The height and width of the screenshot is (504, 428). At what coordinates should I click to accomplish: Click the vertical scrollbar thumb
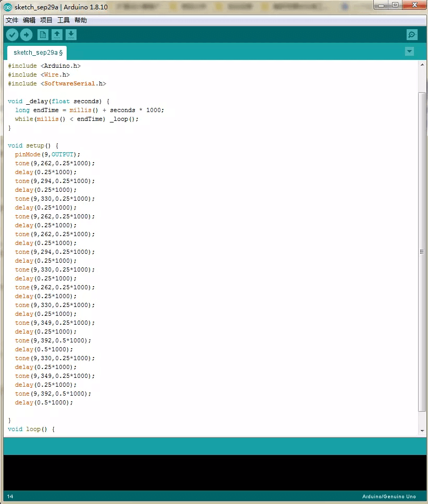tap(422, 252)
